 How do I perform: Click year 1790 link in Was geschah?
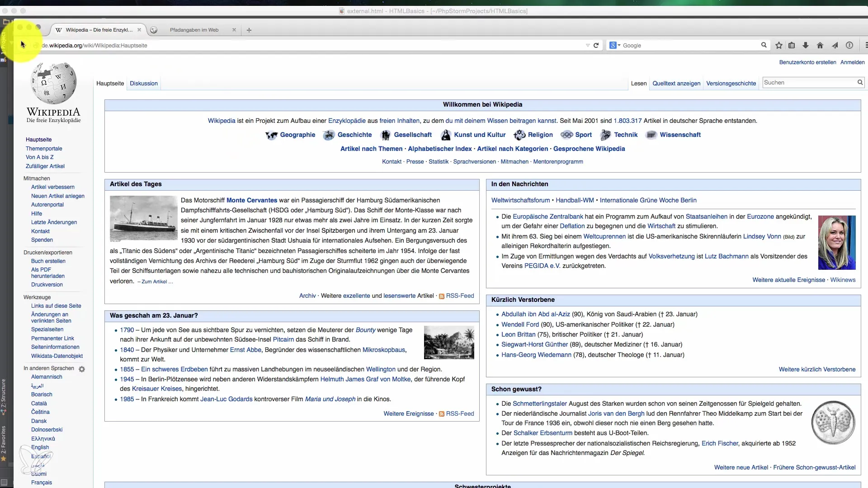pos(127,330)
